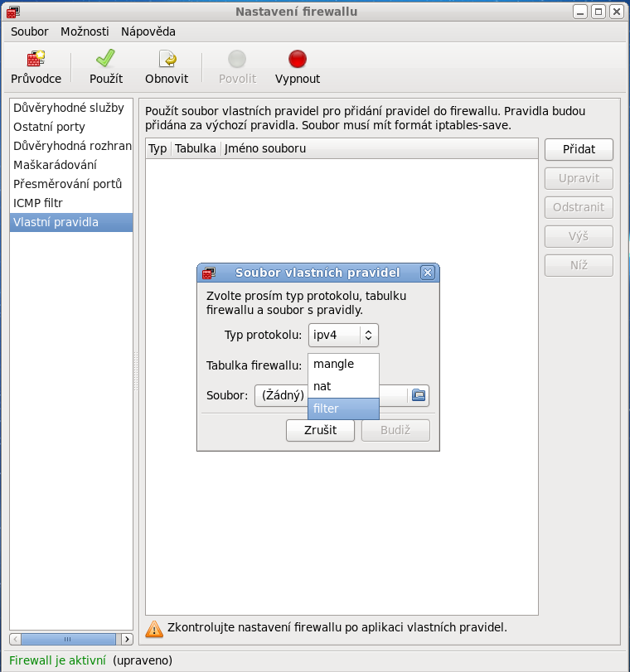Image resolution: width=630 pixels, height=672 pixels.
Task: Click sidebar scrollbar left arrow
Action: [16, 640]
